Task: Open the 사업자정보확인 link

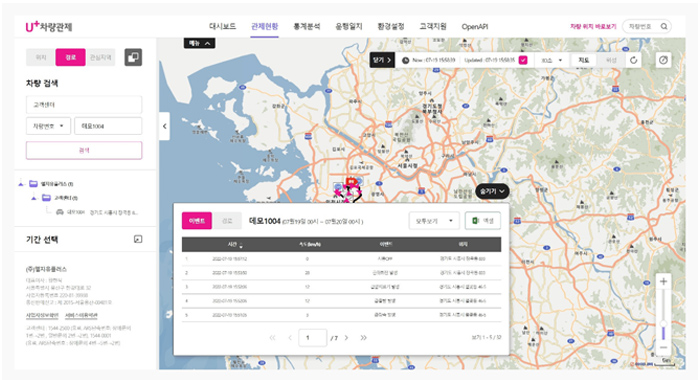Action: click(x=42, y=315)
